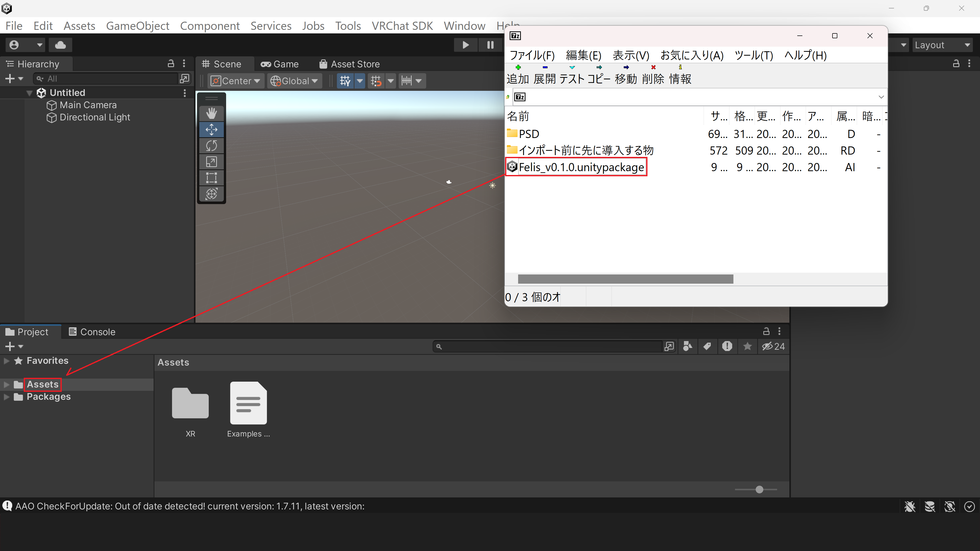
Task: Expand the Assets folder tree arrow
Action: point(6,384)
